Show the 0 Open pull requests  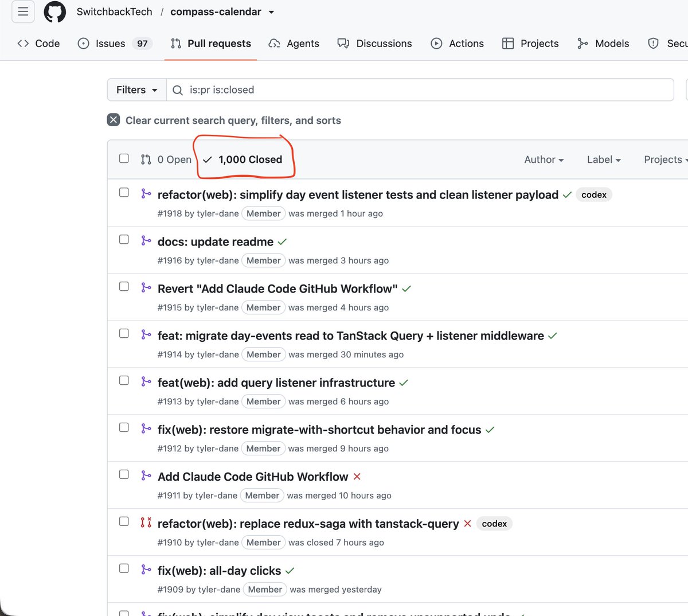(166, 159)
